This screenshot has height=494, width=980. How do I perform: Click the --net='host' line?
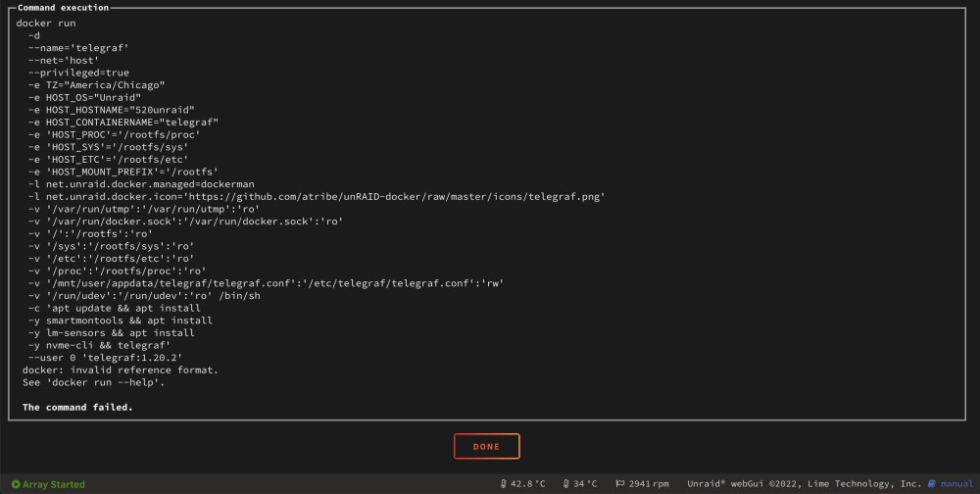click(x=63, y=61)
